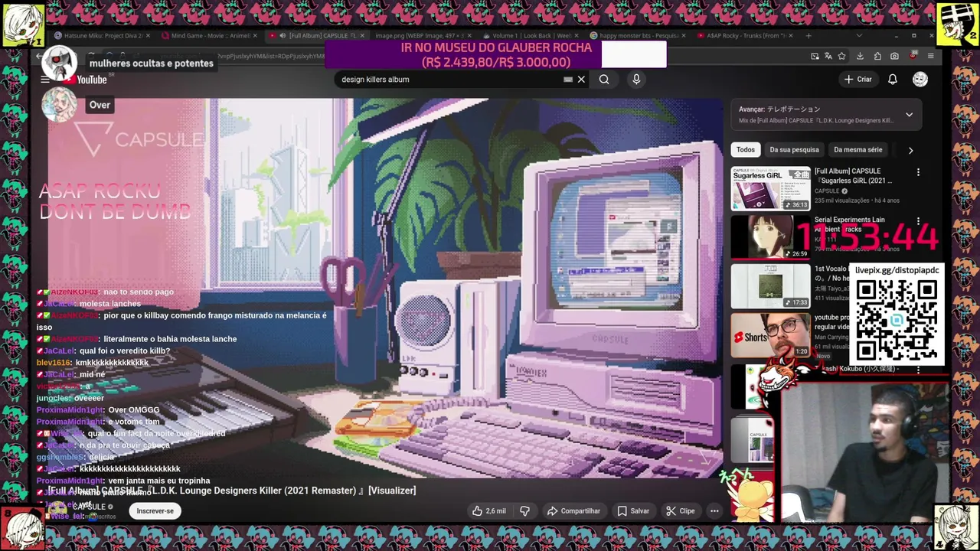Subscribe with Inscrever-se button
Screen dimensions: 980x551
pos(155,510)
